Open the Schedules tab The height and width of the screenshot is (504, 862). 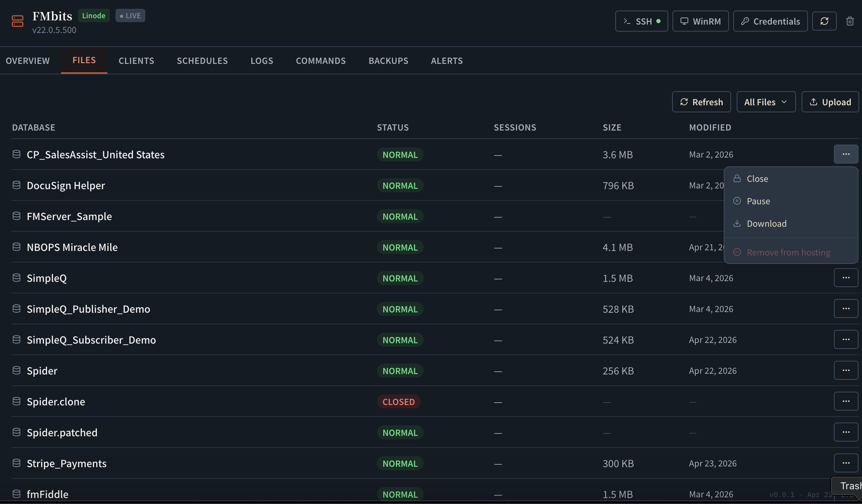(202, 61)
